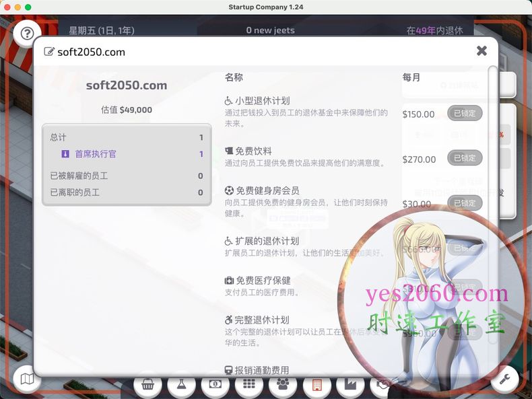This screenshot has width=532, height=399.
Task: Click 已锁定 button for 免费健身房会员
Action: [x=465, y=203]
